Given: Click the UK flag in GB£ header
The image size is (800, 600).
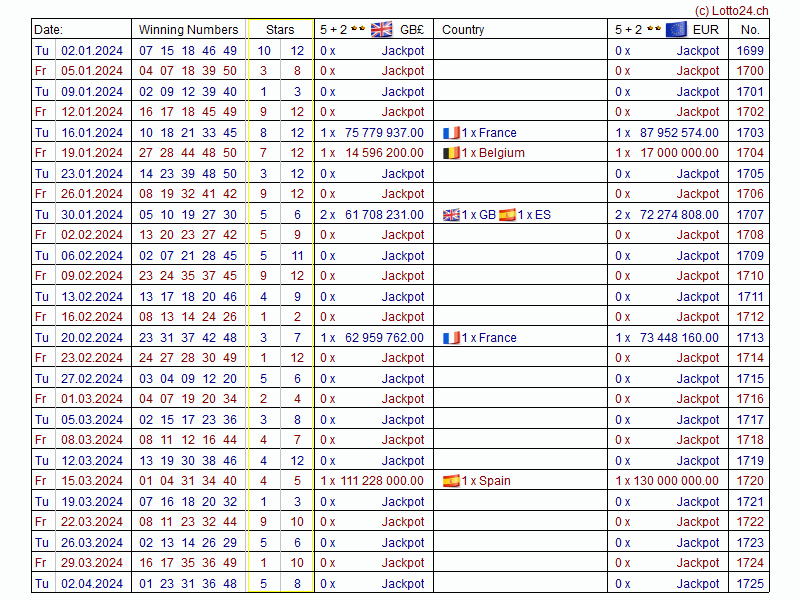Looking at the screenshot, I should pyautogui.click(x=382, y=29).
